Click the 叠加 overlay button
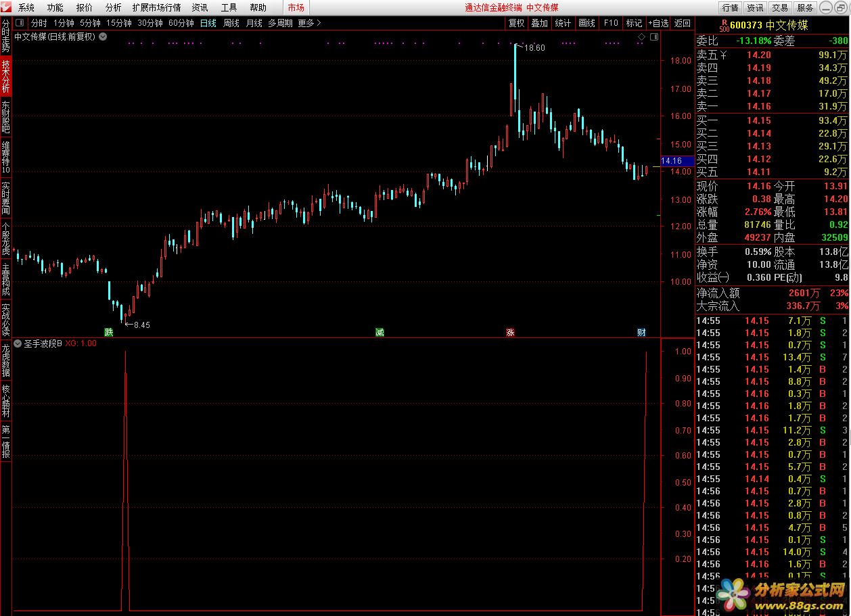This screenshot has width=851, height=616. coord(539,23)
